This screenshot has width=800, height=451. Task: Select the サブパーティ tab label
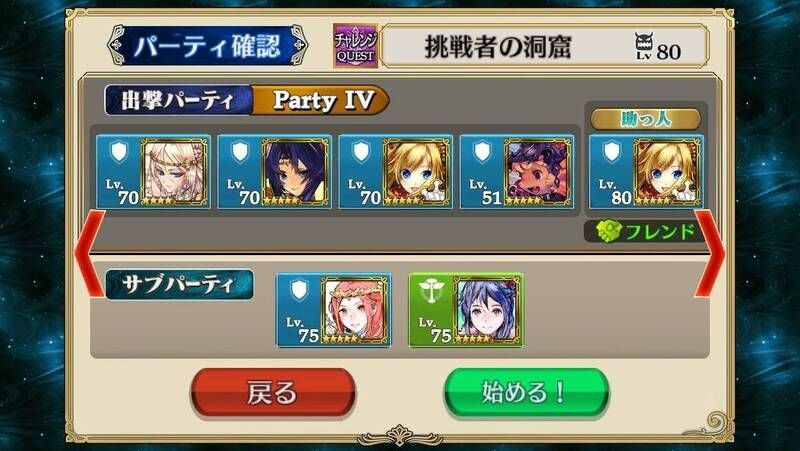179,285
